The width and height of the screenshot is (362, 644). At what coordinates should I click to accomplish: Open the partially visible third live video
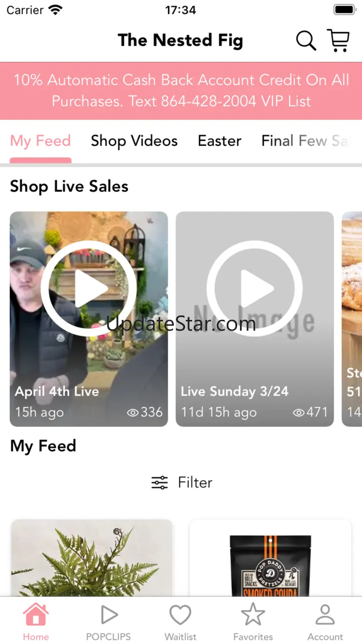(x=352, y=319)
